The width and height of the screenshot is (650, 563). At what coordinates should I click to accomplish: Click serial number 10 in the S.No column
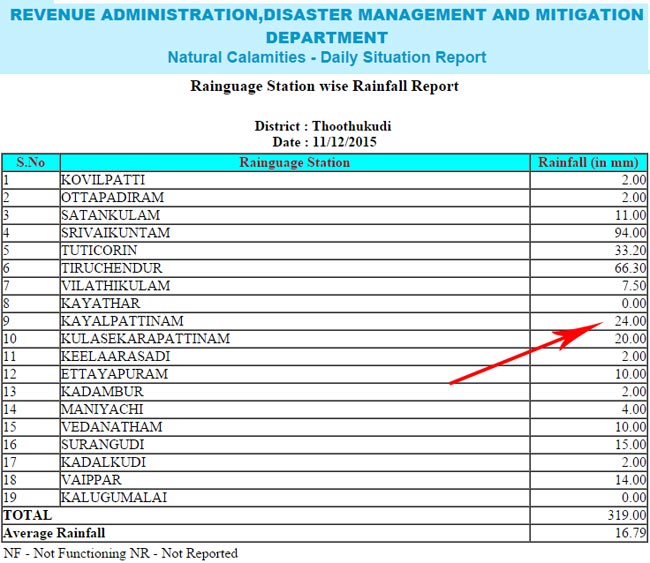(x=10, y=339)
